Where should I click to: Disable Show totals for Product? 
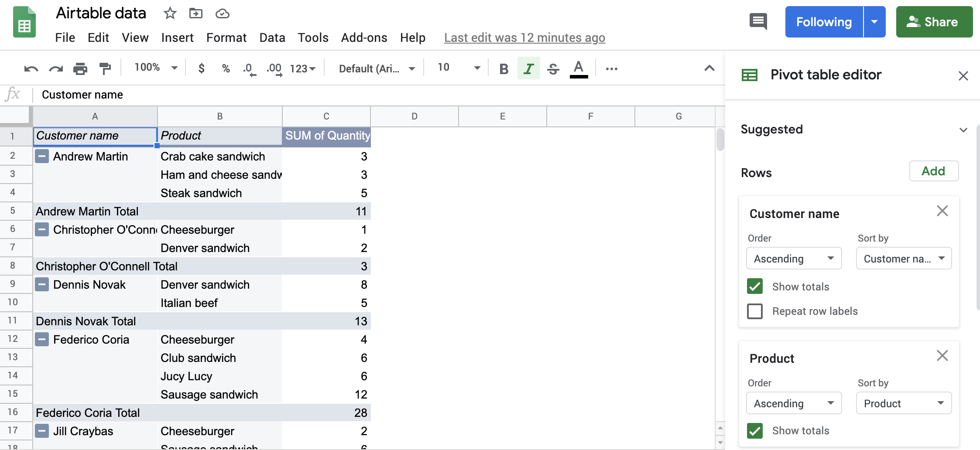click(x=755, y=430)
